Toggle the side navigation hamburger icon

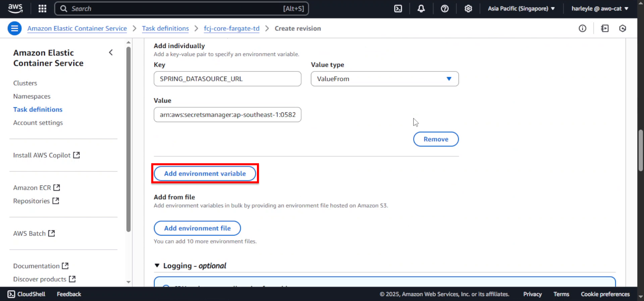pyautogui.click(x=14, y=28)
